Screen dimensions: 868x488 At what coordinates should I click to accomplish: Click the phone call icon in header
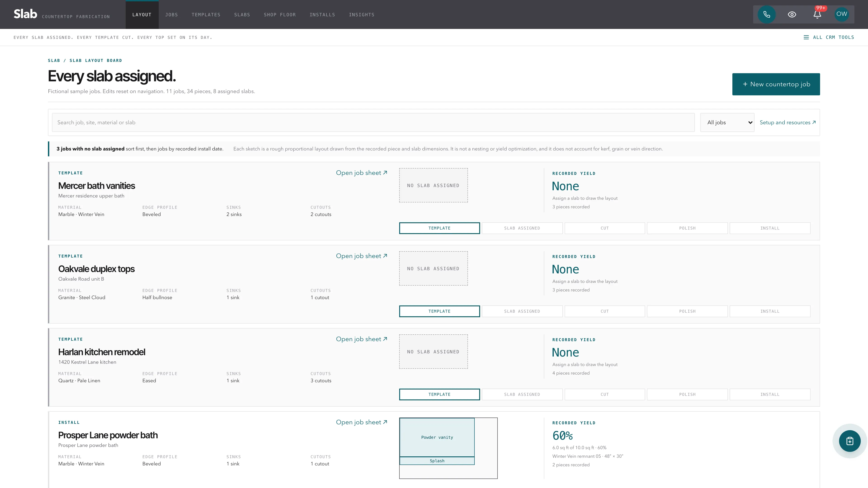767,14
